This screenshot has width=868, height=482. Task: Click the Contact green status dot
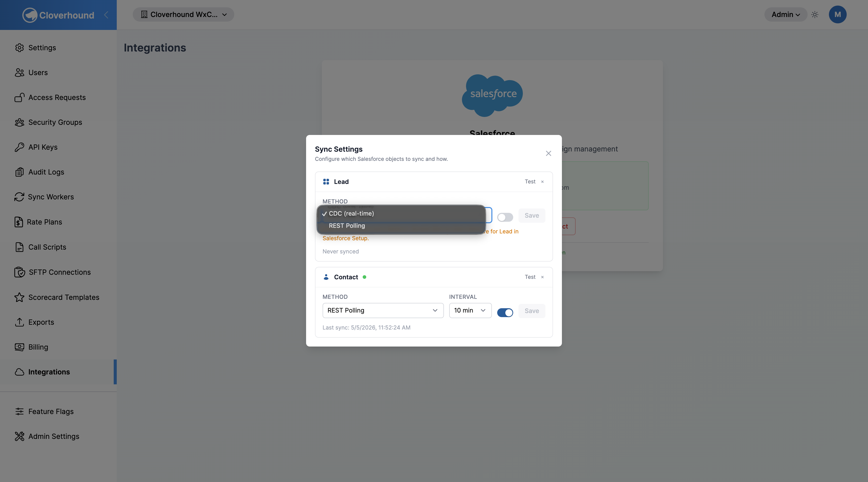click(x=364, y=277)
